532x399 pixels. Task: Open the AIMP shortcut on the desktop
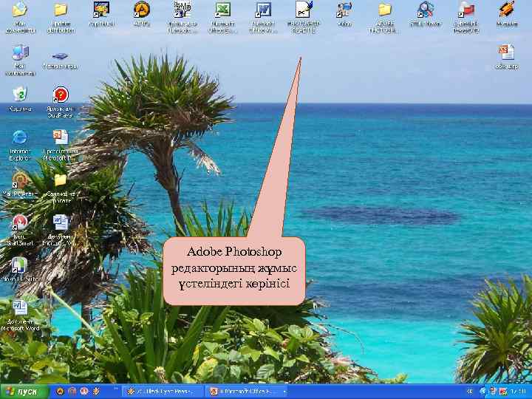[x=142, y=14]
